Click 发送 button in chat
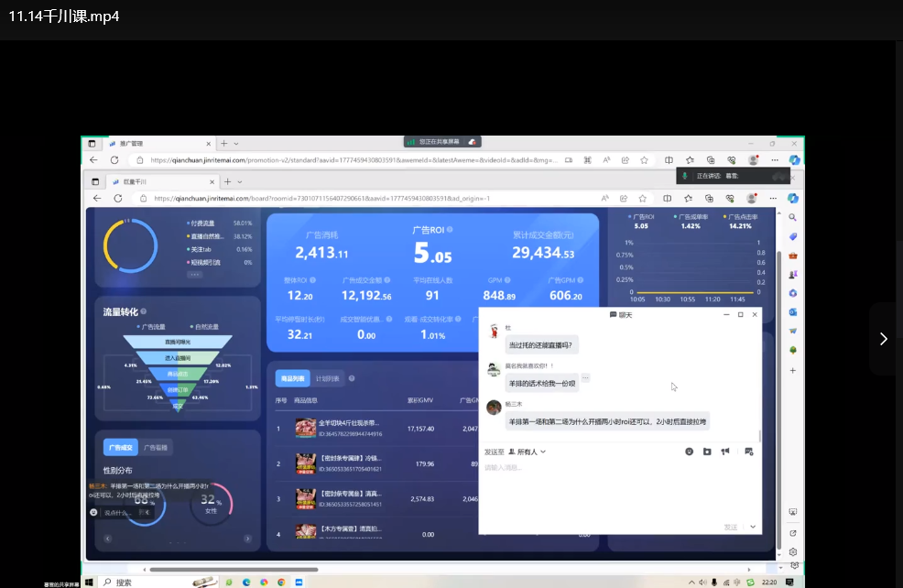This screenshot has width=903, height=588. click(x=731, y=527)
